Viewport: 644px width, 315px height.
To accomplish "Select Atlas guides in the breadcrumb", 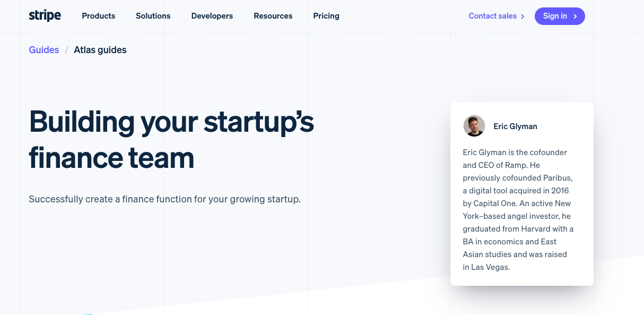I will [100, 50].
